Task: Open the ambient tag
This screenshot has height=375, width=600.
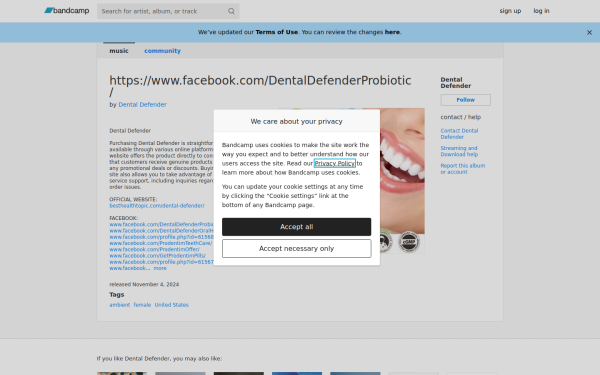Action: (120, 305)
